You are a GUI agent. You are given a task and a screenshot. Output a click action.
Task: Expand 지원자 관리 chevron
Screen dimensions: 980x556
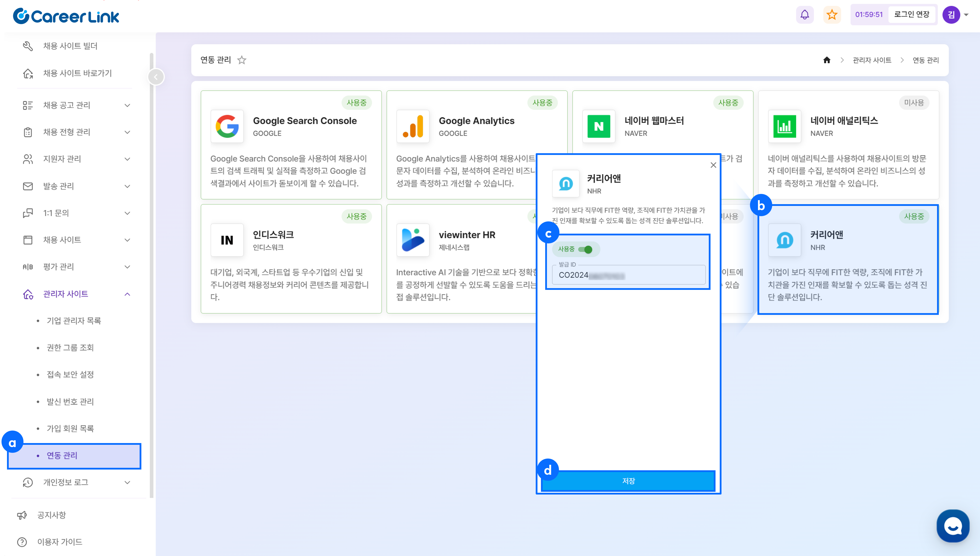pyautogui.click(x=127, y=159)
